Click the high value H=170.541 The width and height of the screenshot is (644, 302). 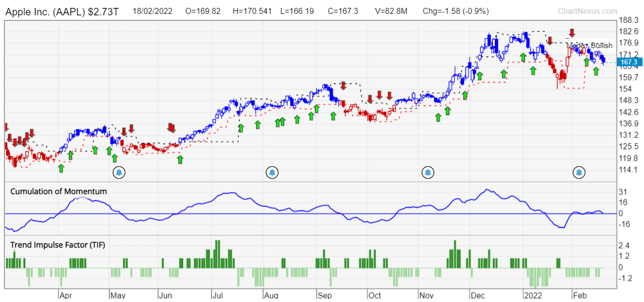251,11
